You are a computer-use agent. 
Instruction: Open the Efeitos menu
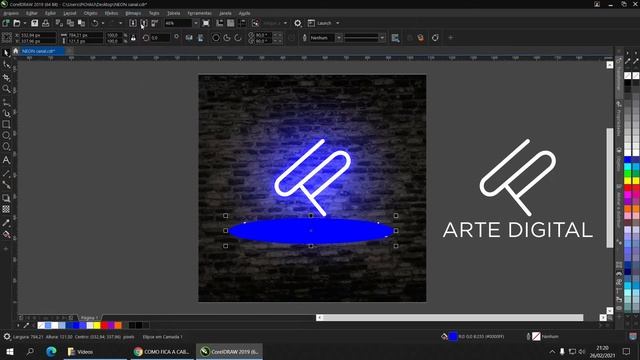[111, 13]
